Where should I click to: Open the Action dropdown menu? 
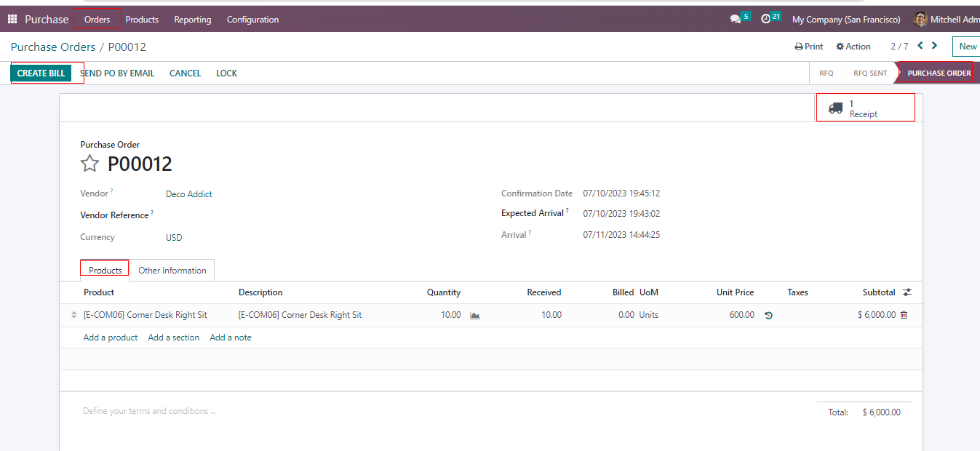pos(853,47)
